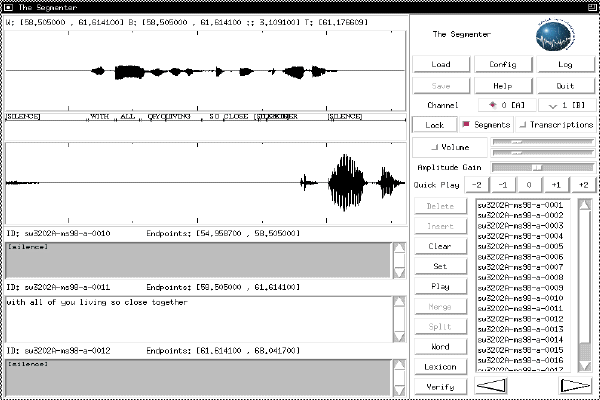Viewport: 600px width, 400px height.
Task: Click the Help button
Action: coord(503,86)
